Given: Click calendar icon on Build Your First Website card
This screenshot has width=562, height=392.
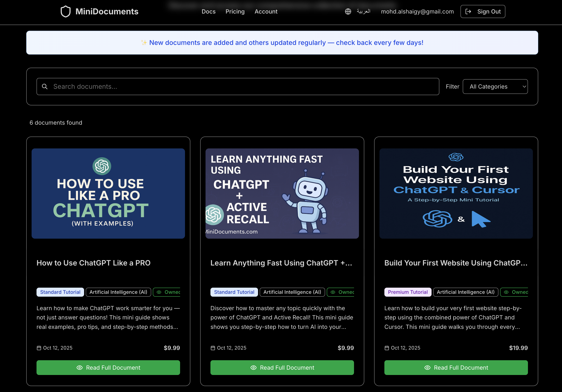Looking at the screenshot, I should (387, 348).
